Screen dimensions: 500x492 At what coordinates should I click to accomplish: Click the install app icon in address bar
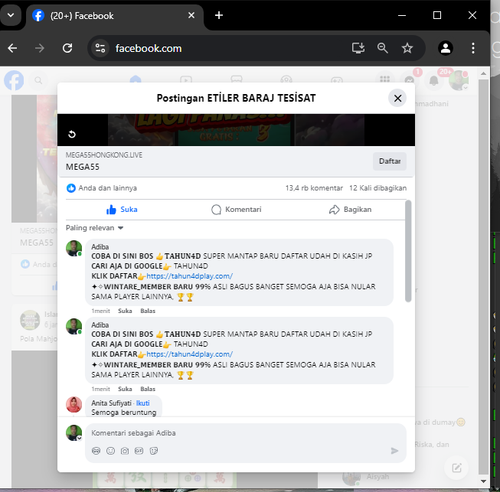[358, 48]
